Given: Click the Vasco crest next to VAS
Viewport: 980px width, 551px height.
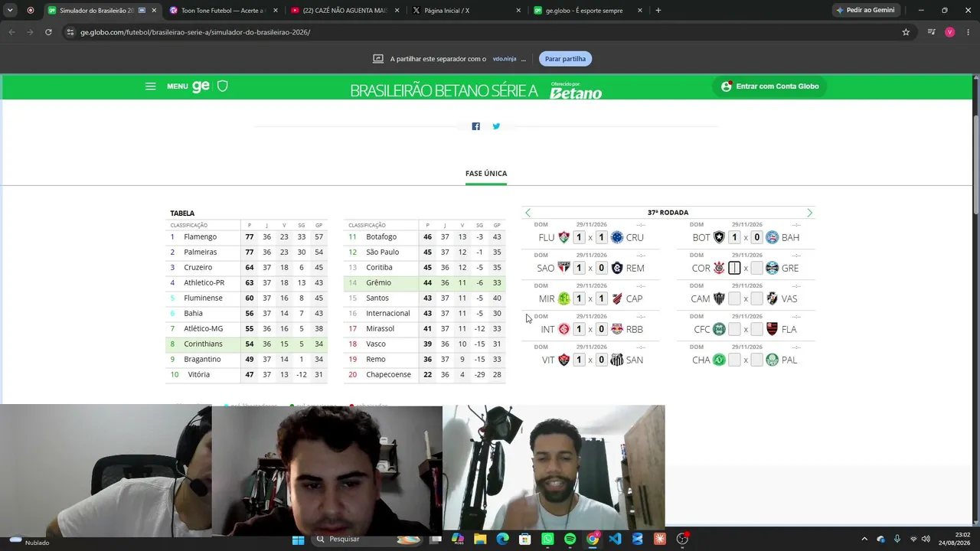Looking at the screenshot, I should pyautogui.click(x=773, y=298).
